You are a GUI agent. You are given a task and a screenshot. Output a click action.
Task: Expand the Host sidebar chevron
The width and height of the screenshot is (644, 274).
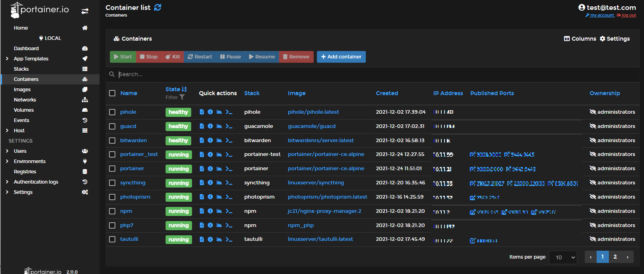pos(7,131)
